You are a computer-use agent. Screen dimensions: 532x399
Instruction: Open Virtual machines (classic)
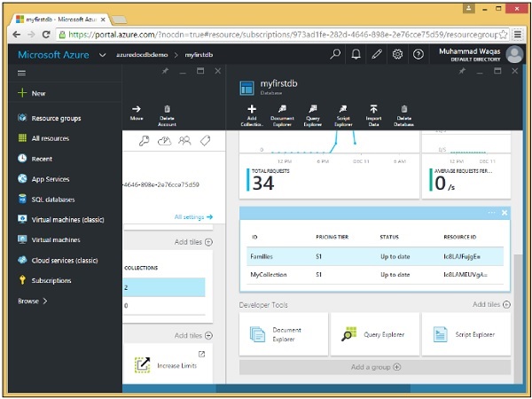(x=61, y=220)
